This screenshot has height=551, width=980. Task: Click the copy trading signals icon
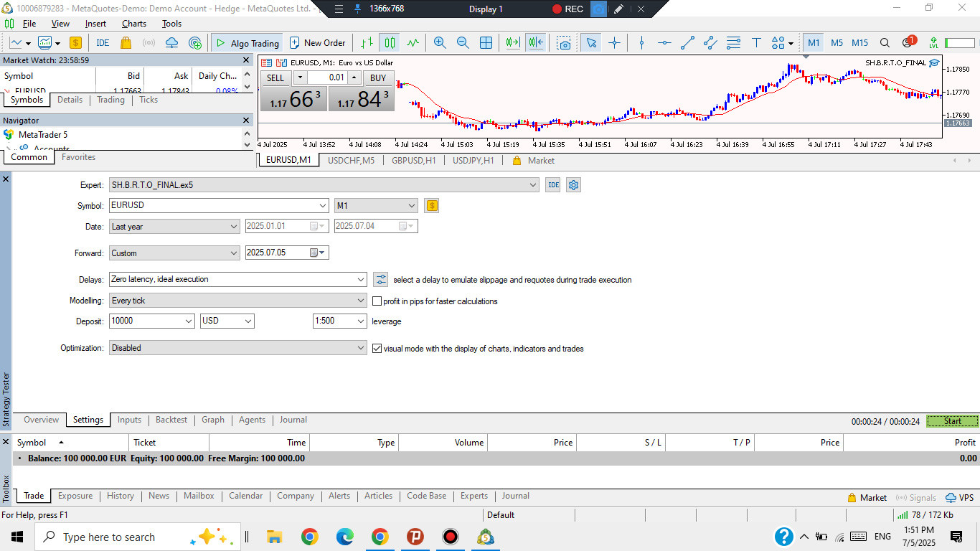[195, 43]
